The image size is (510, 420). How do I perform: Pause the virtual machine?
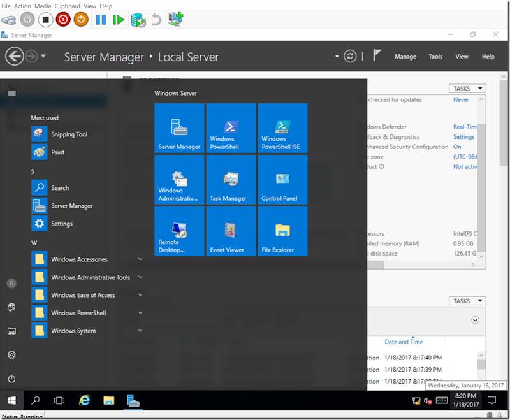(101, 20)
